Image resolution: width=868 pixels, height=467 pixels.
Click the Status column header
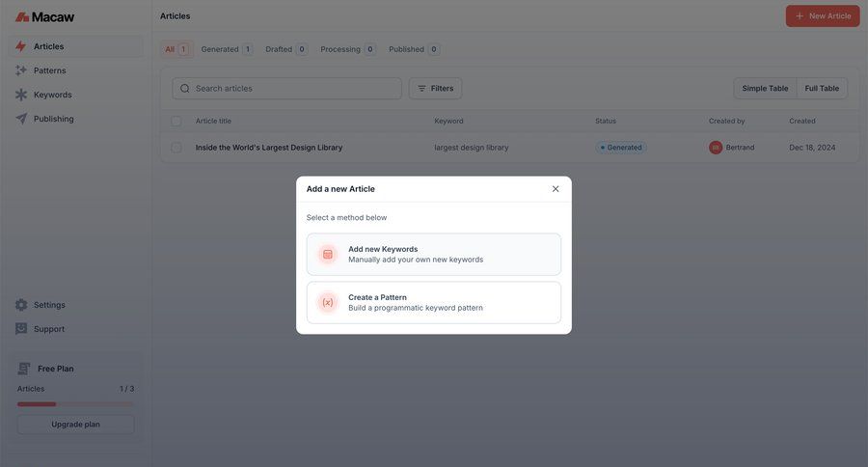605,121
